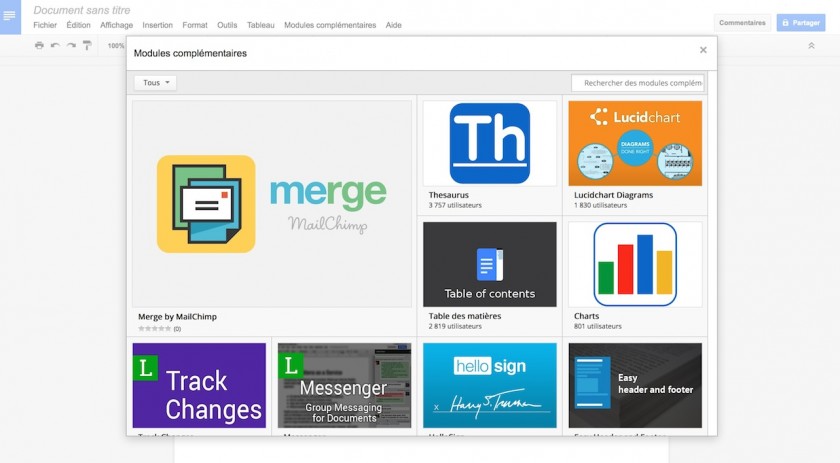
Task: Close the Modules complémentaires dialog
Action: click(703, 50)
